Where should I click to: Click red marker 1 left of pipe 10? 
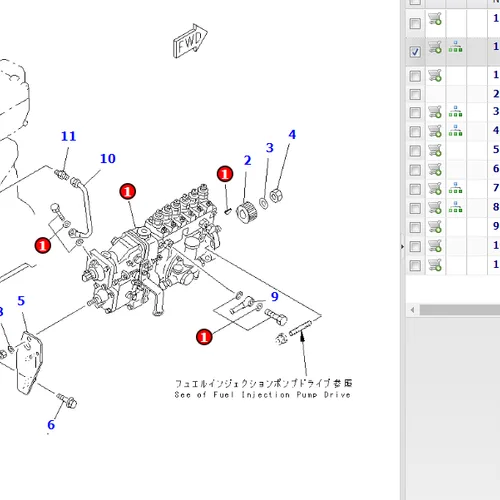43,245
